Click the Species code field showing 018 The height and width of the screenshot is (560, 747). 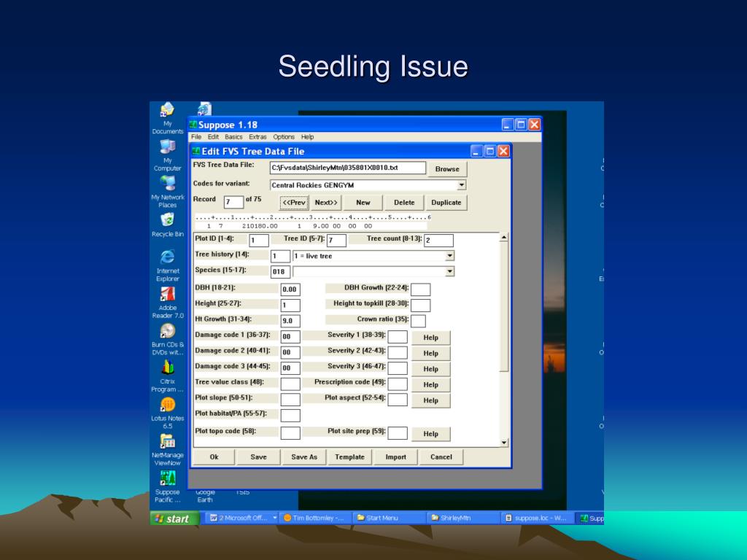coord(280,272)
